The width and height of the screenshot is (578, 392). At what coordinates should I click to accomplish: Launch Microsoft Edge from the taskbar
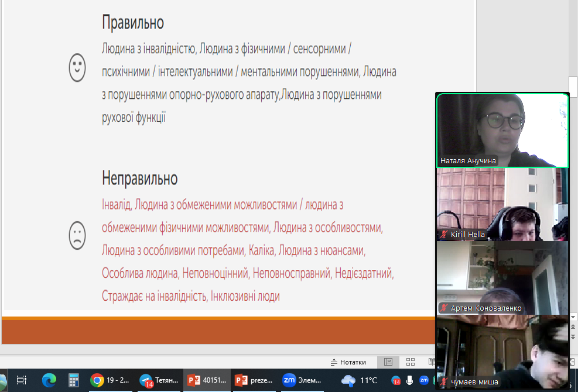(49, 380)
